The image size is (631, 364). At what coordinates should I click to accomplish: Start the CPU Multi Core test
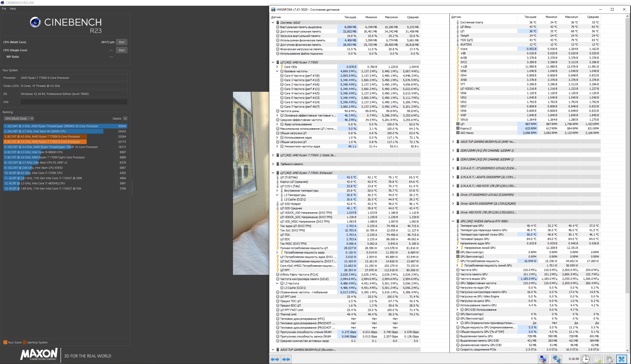point(122,42)
